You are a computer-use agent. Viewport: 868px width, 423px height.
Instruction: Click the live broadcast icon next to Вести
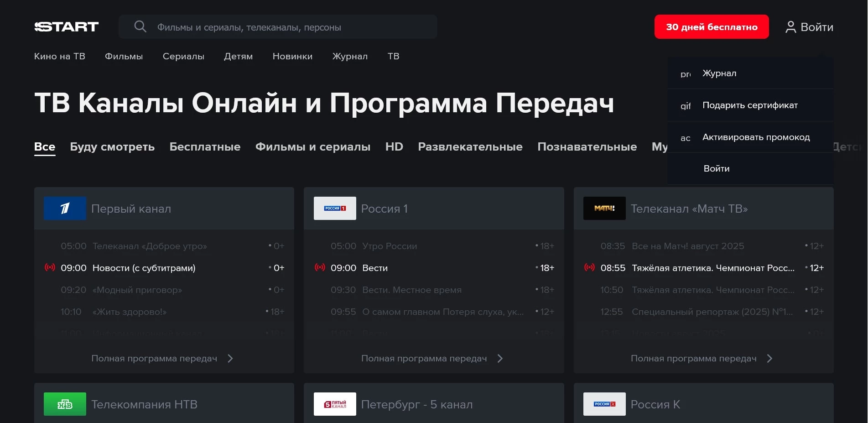(x=320, y=268)
